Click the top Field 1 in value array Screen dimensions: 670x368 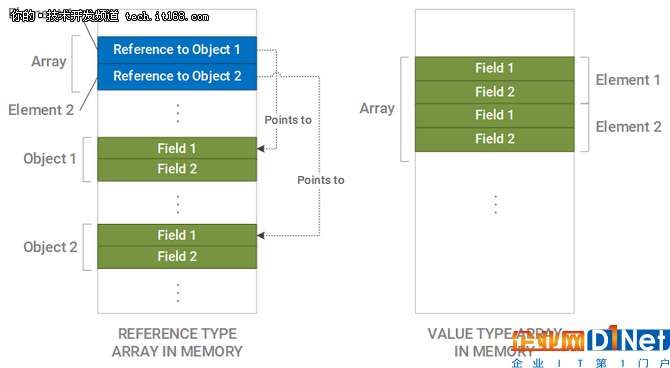494,68
